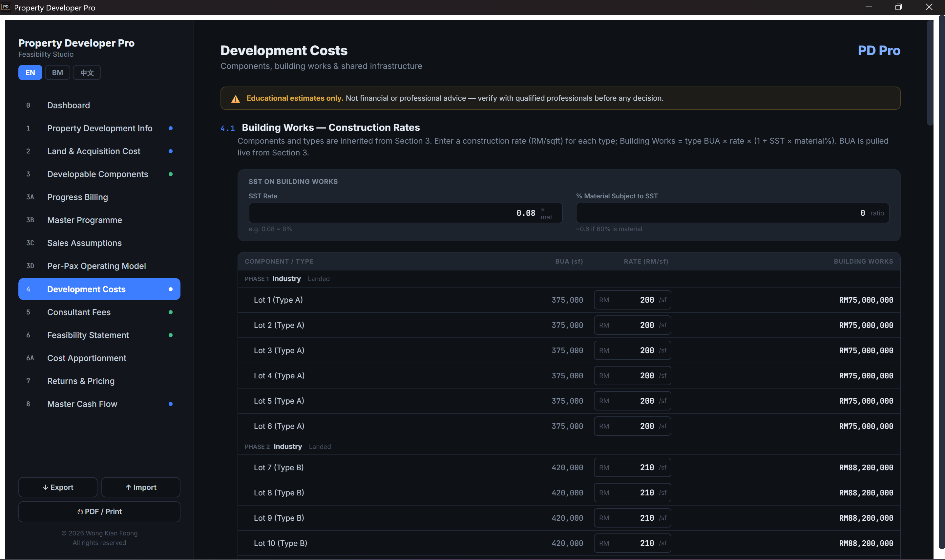
Task: Click the Property Developer Pro title bar icon
Action: (x=6, y=7)
